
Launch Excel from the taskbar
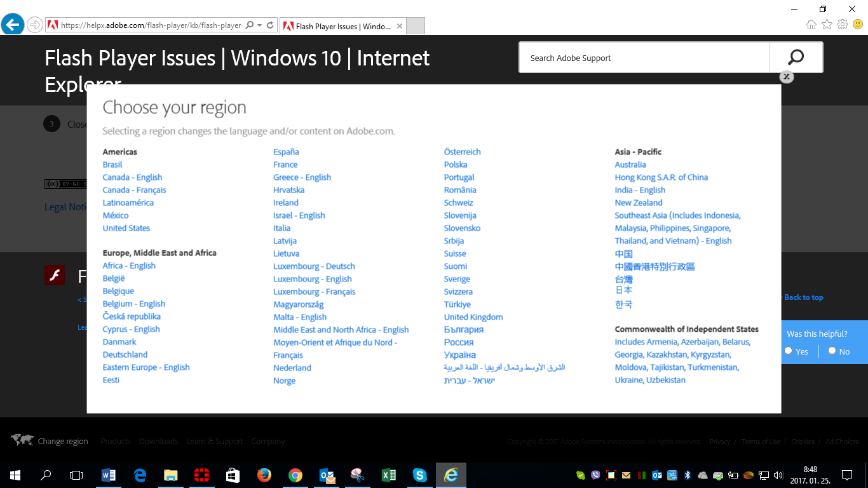[388, 475]
